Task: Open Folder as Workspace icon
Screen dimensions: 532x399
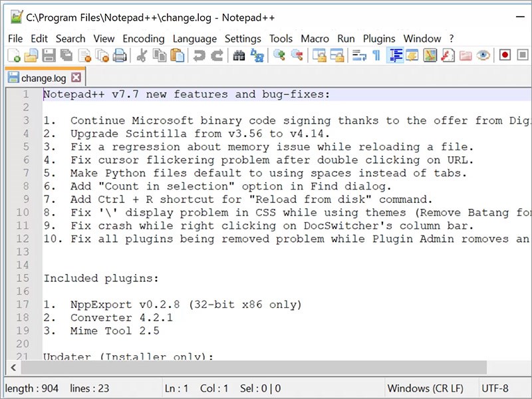Action: 465,55
